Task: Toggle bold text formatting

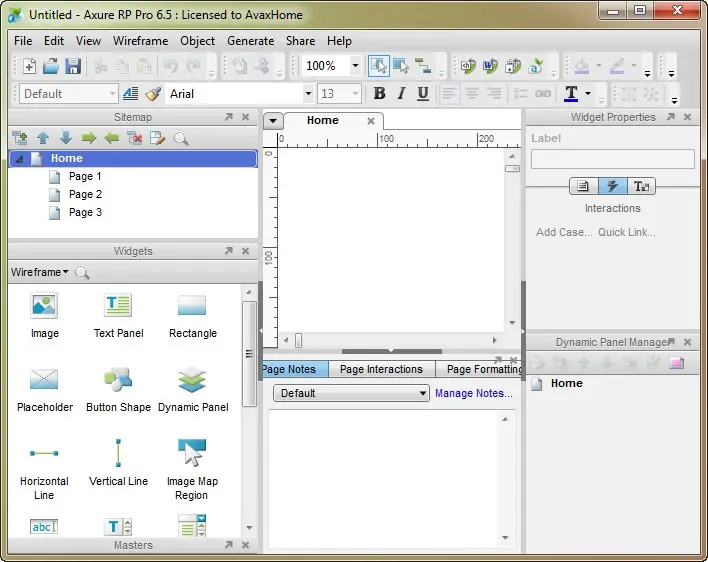Action: coord(379,93)
